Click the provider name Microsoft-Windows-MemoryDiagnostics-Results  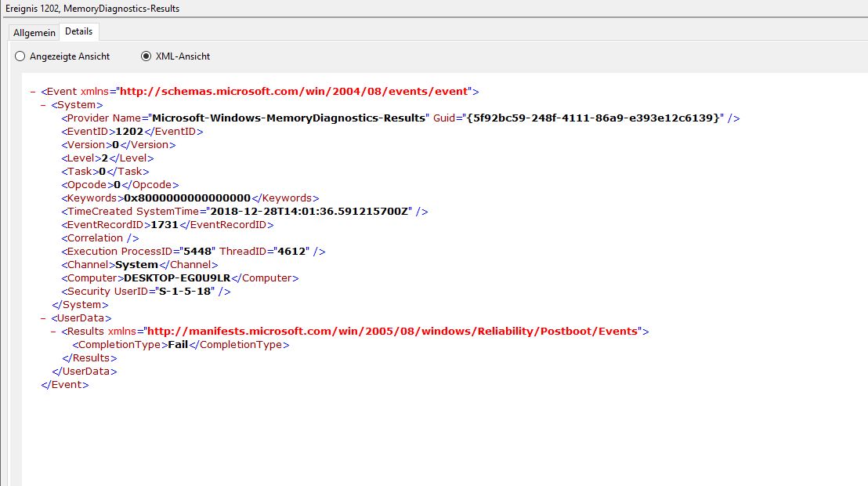288,118
